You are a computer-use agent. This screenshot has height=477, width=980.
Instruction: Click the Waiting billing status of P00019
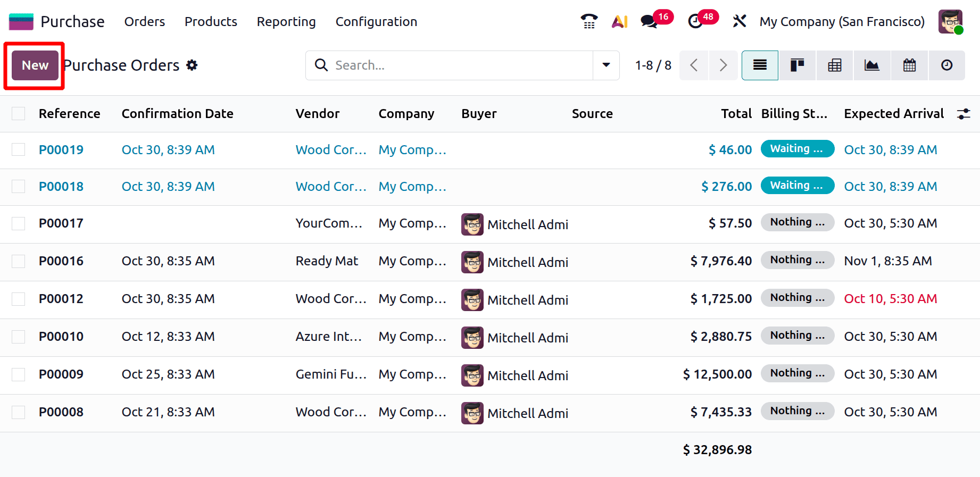tap(798, 149)
